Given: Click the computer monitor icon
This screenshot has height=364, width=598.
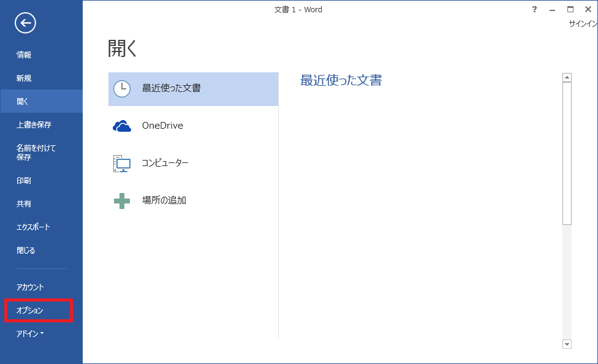Looking at the screenshot, I should tap(122, 164).
